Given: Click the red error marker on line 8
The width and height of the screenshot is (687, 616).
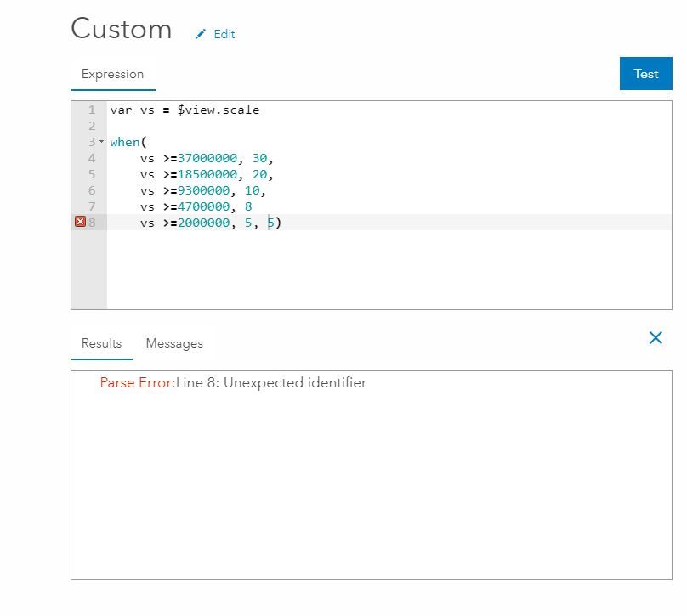Looking at the screenshot, I should [81, 222].
